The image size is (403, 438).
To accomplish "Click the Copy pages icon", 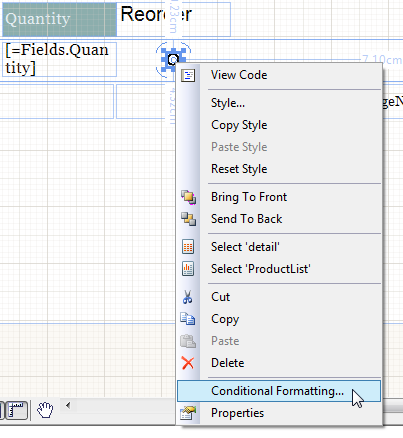I will click(x=188, y=319).
